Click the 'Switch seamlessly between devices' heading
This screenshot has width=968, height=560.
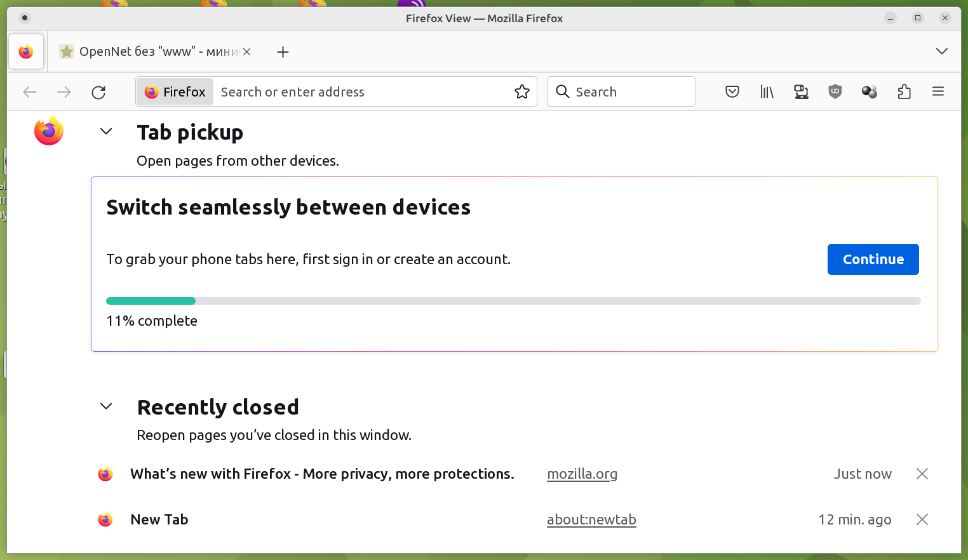point(288,207)
